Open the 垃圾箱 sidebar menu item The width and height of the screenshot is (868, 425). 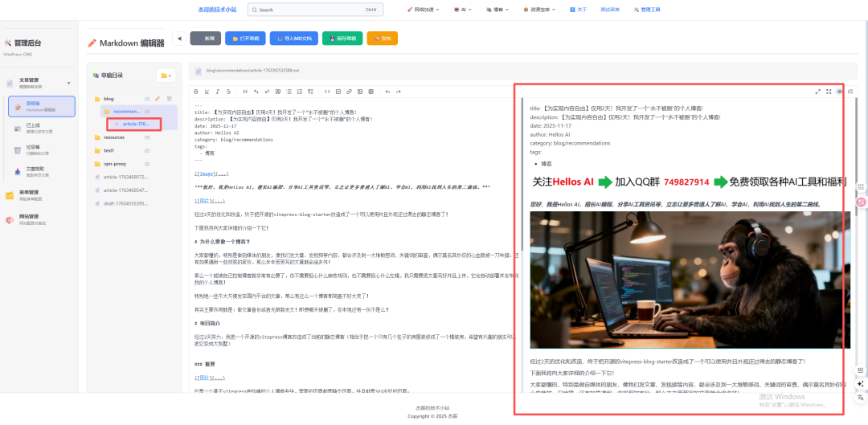click(x=34, y=149)
